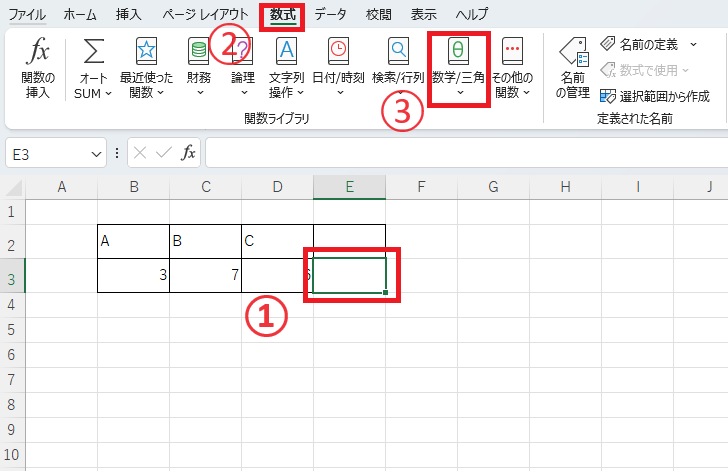Image resolution: width=728 pixels, height=471 pixels.
Task: Click inside the formula bar input
Action: point(467,153)
